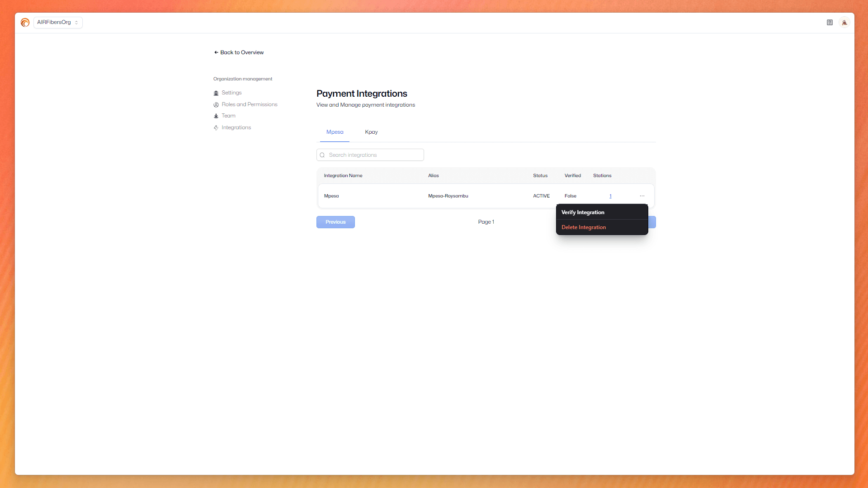Click the magnifier icon in search box

pyautogui.click(x=322, y=155)
